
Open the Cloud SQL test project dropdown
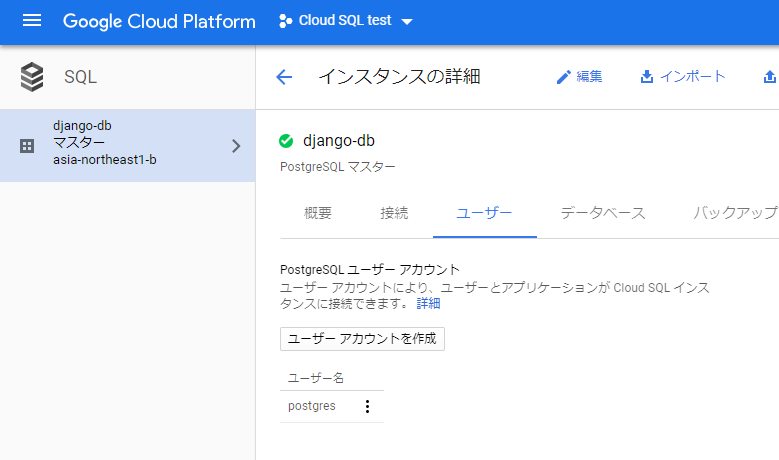pos(345,21)
